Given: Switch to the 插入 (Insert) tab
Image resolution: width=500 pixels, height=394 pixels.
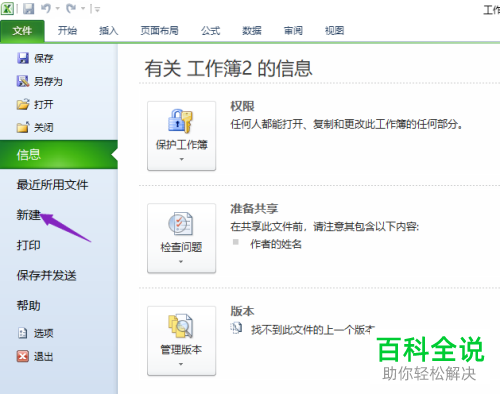Looking at the screenshot, I should [109, 31].
